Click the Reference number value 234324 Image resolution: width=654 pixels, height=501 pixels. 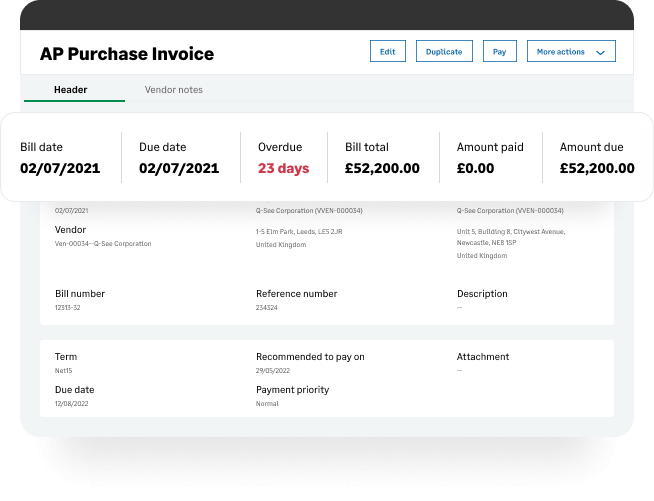click(x=267, y=307)
